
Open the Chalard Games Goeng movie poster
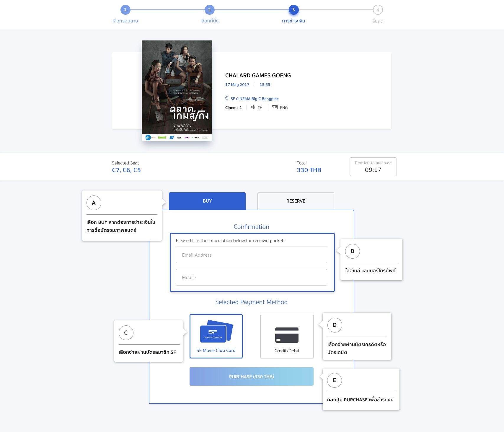(x=177, y=91)
